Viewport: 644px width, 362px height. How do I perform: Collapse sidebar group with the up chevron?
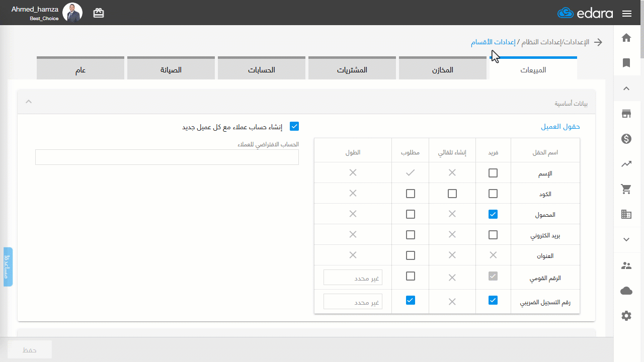click(626, 88)
